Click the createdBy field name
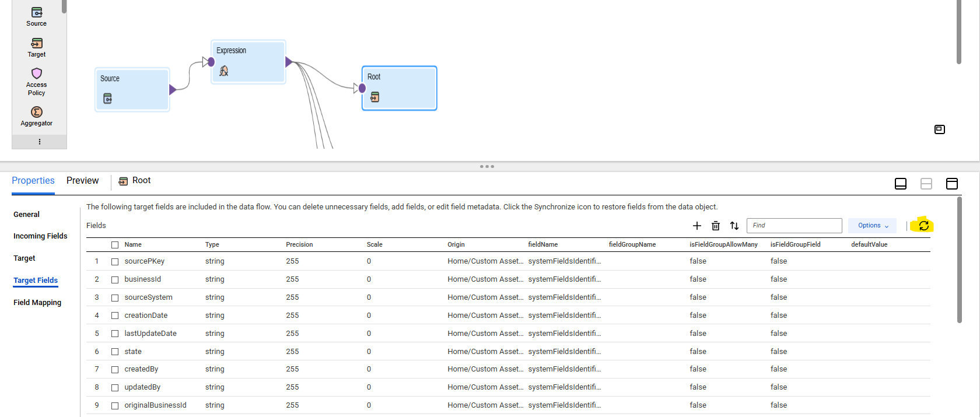Viewport: 980px width, 417px height. click(x=141, y=369)
